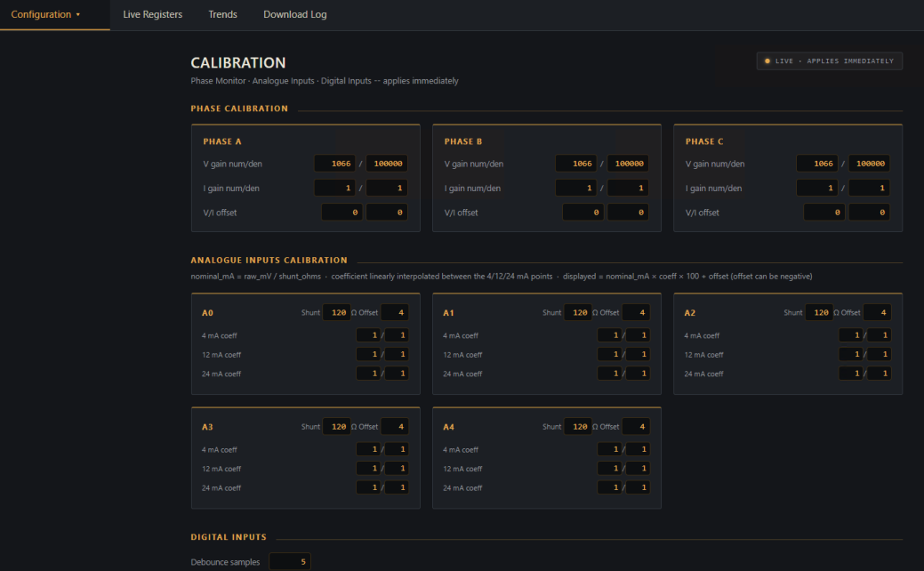
Task: Click A2 4 mA coeff numerator
Action: point(850,335)
